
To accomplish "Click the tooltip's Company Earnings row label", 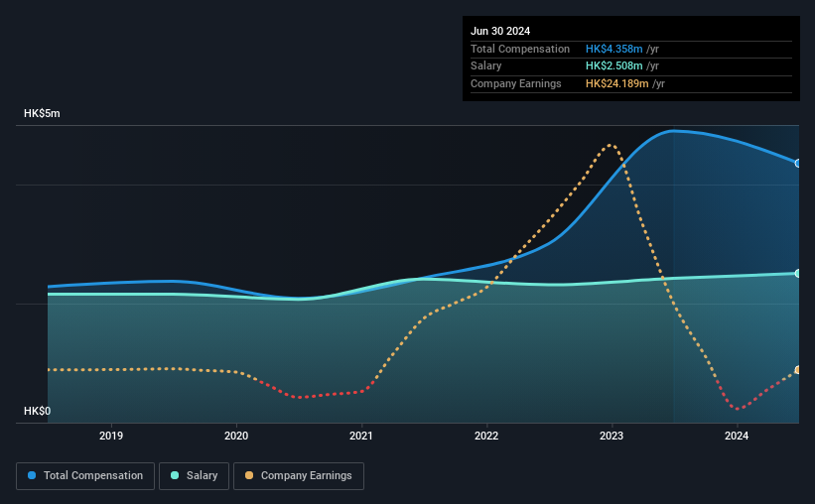I will [515, 83].
